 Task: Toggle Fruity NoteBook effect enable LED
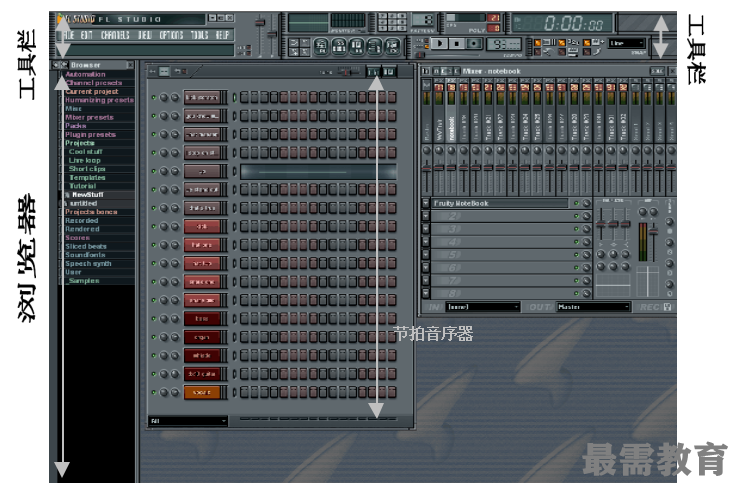point(577,203)
